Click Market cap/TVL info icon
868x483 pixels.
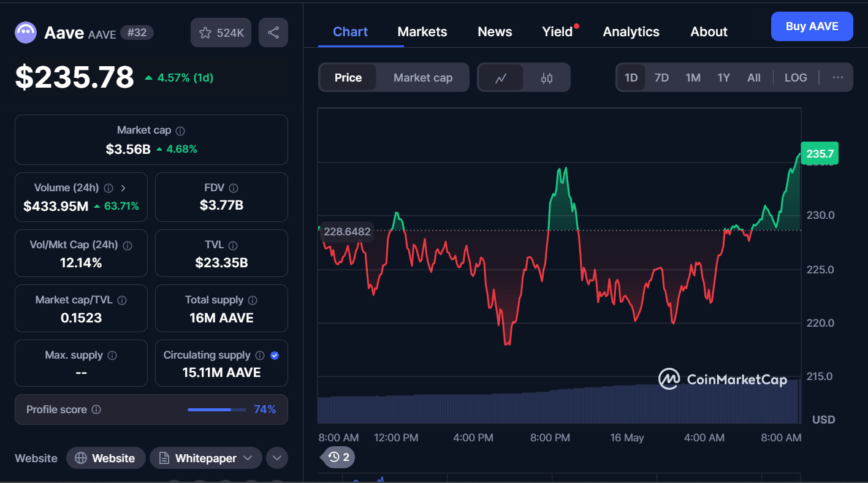122,300
